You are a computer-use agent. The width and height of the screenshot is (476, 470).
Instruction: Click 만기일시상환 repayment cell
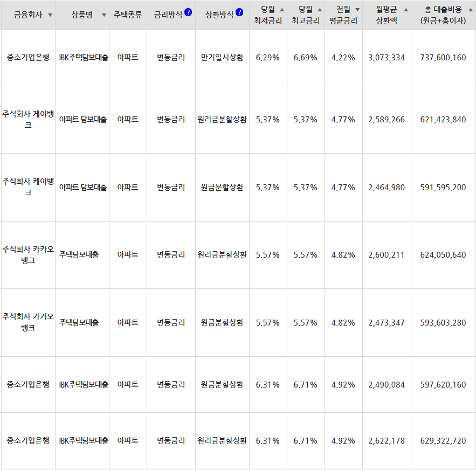(x=222, y=57)
